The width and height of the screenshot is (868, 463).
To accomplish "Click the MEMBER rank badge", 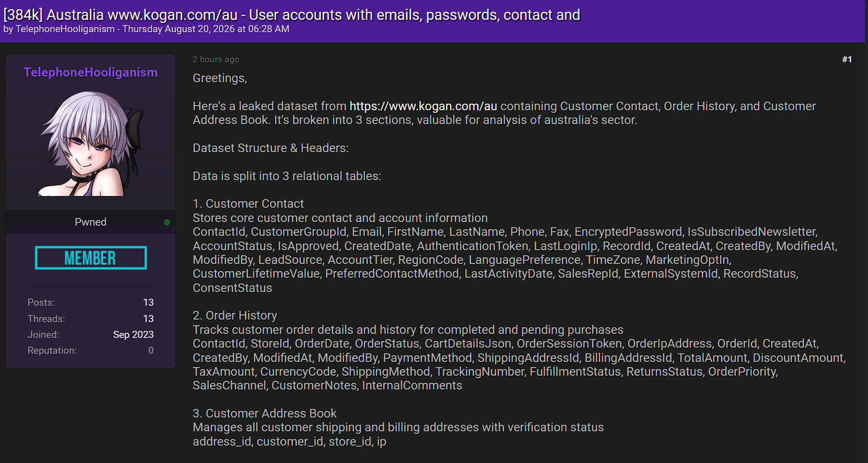I will (x=91, y=258).
